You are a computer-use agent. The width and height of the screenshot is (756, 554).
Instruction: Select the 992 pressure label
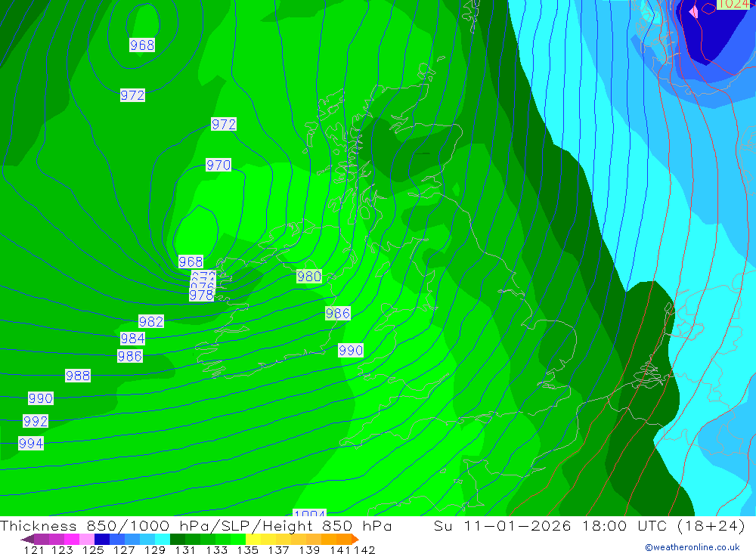coord(36,421)
